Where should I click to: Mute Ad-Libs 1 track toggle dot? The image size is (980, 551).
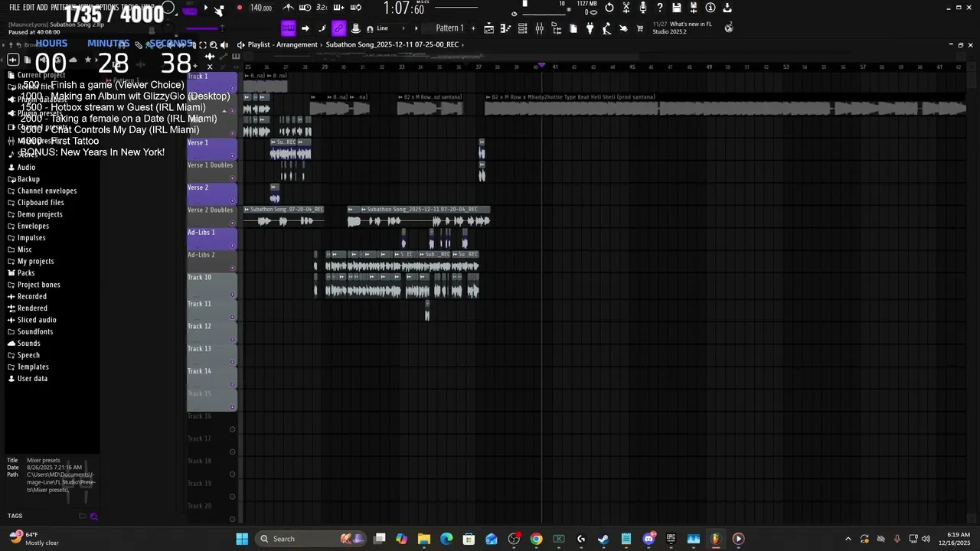232,246
